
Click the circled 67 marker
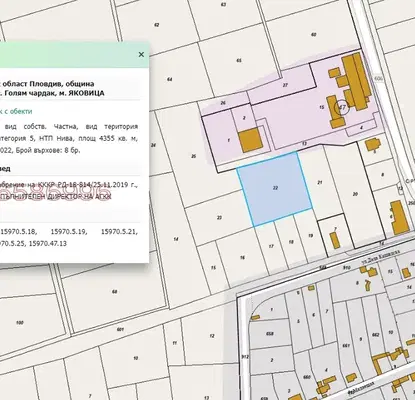pos(342,107)
